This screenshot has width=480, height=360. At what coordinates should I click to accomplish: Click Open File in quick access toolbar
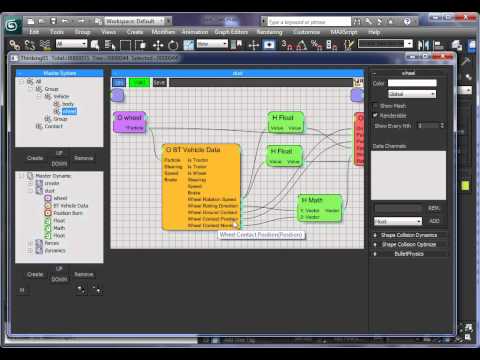pos(42,21)
